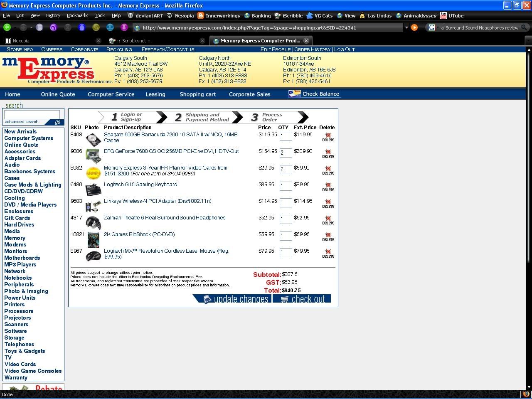Viewport: 532px width, 399px height.
Task: Close the iScribble.net tab
Action: coord(202,41)
